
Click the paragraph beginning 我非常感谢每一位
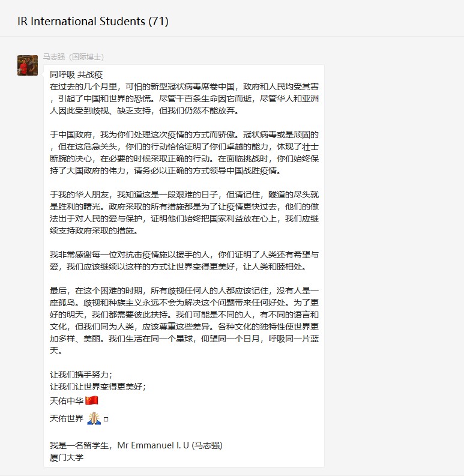click(x=184, y=261)
